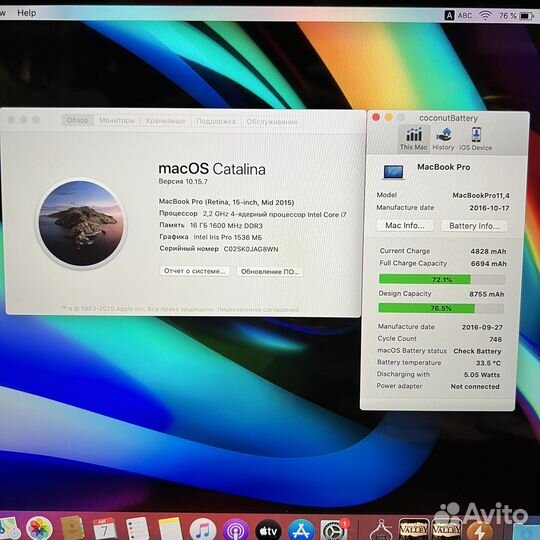This screenshot has width=540, height=540.
Task: Click the Версия 10.15.7 version text
Action: (183, 181)
